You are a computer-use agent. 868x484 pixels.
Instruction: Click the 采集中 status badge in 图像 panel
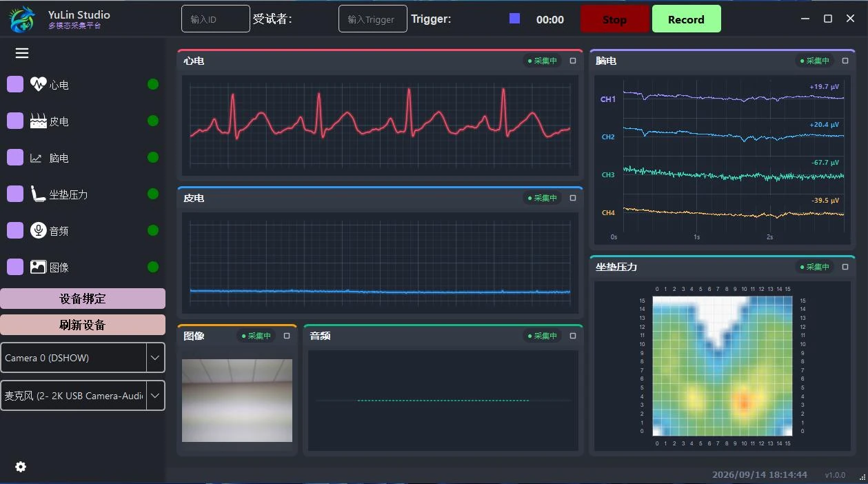(256, 336)
